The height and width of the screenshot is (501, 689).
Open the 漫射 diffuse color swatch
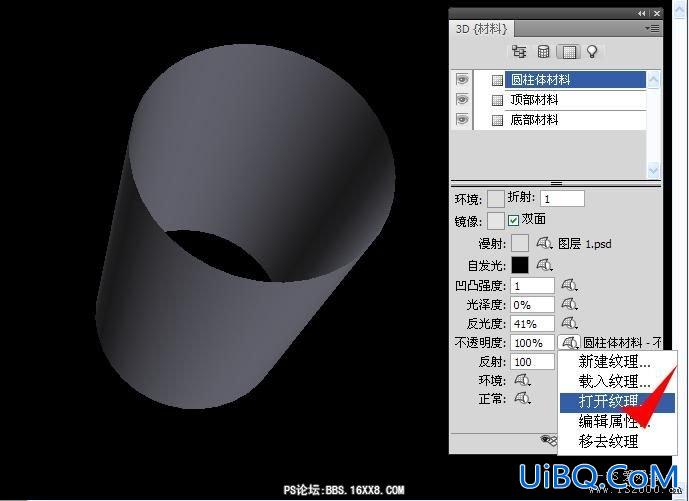pyautogui.click(x=520, y=243)
